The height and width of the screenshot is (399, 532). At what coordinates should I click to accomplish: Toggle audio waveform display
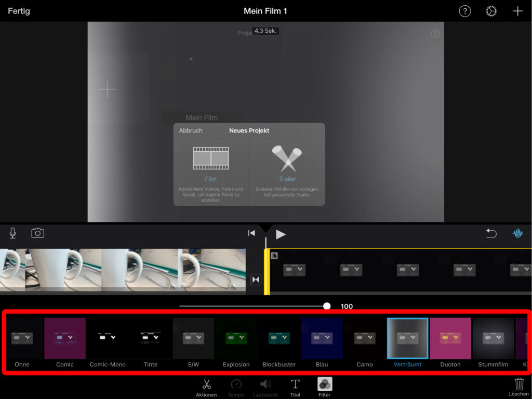517,234
